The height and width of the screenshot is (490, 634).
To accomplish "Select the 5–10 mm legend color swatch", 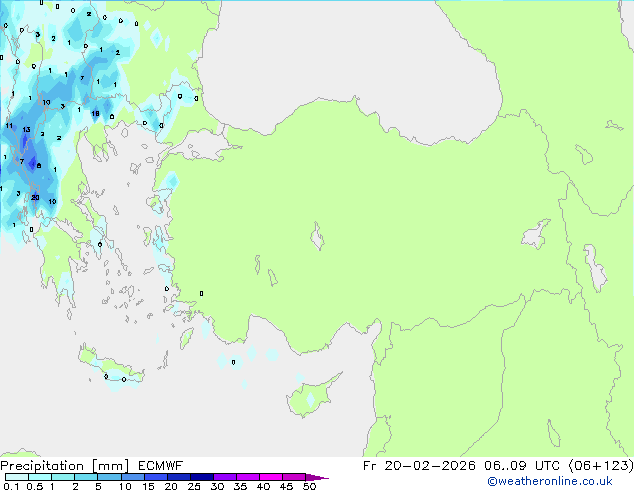I will pyautogui.click(x=109, y=477).
